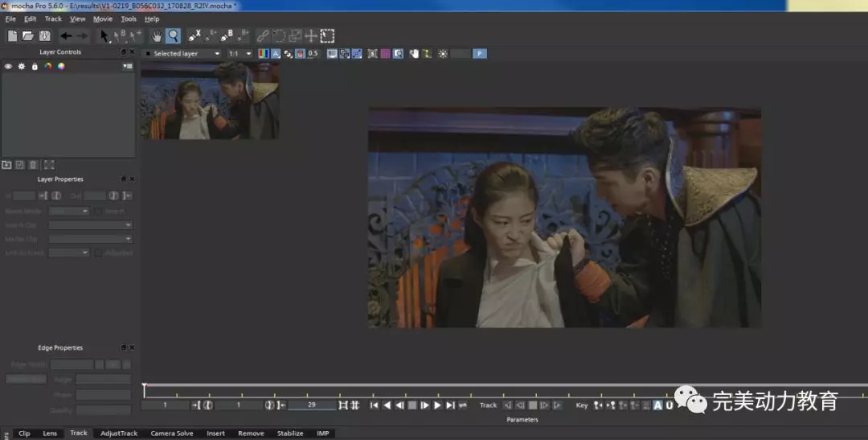The height and width of the screenshot is (440, 868).
Task: Open the Track menu
Action: [x=53, y=19]
